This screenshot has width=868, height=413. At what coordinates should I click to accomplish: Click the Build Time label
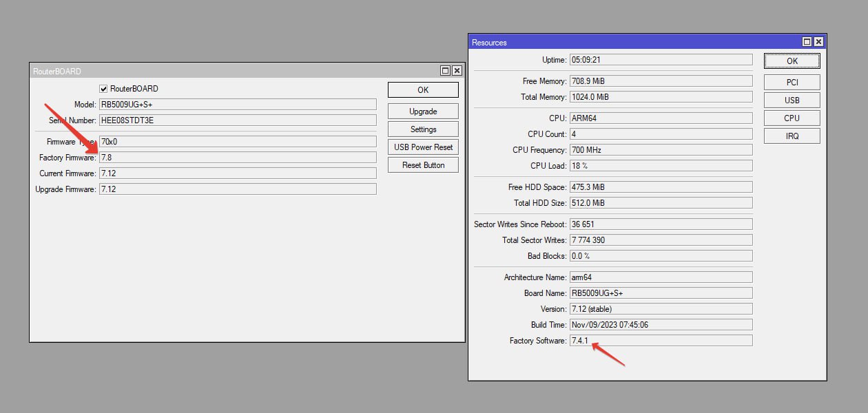pyautogui.click(x=549, y=325)
